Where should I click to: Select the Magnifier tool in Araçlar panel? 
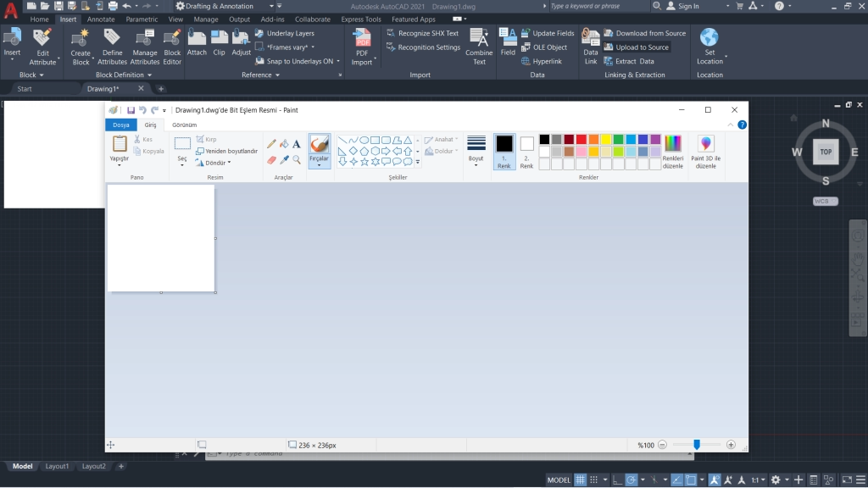[297, 159]
